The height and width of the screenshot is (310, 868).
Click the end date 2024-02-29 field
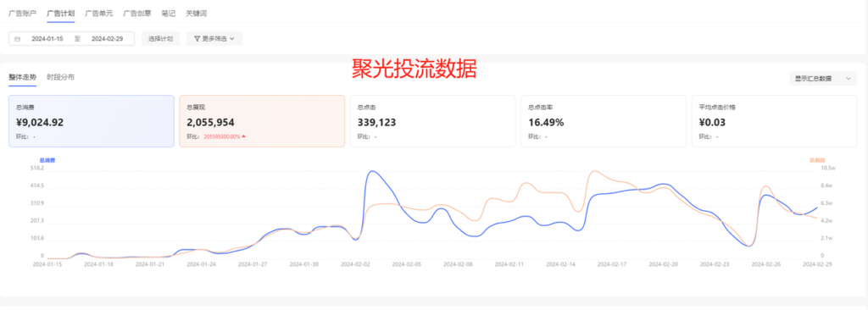coord(107,39)
